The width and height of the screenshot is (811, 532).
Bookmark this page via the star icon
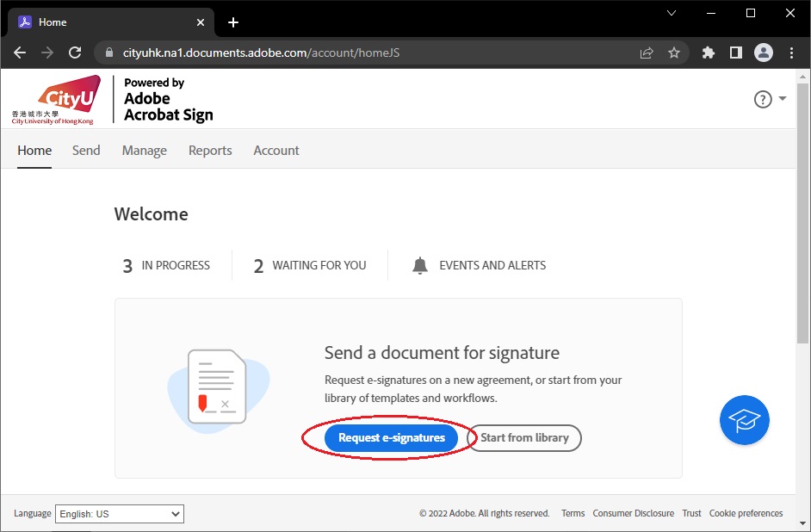click(675, 53)
